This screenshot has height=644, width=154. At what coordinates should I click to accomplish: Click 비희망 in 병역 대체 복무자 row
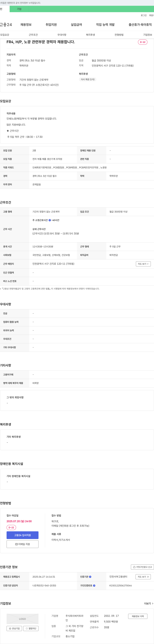coord(36,383)
